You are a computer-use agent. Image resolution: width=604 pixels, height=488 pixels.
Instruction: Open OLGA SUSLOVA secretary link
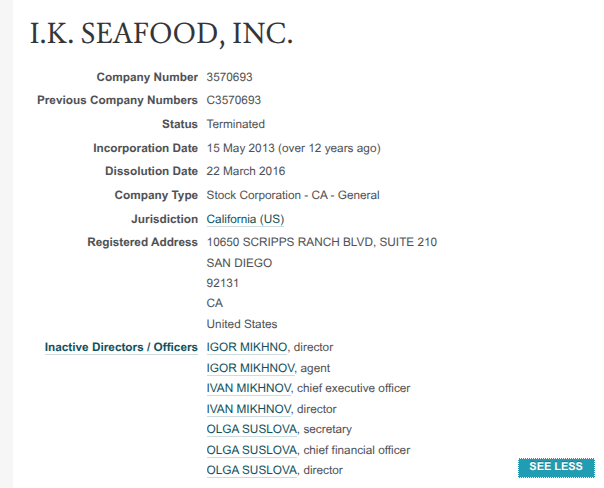pyautogui.click(x=252, y=429)
